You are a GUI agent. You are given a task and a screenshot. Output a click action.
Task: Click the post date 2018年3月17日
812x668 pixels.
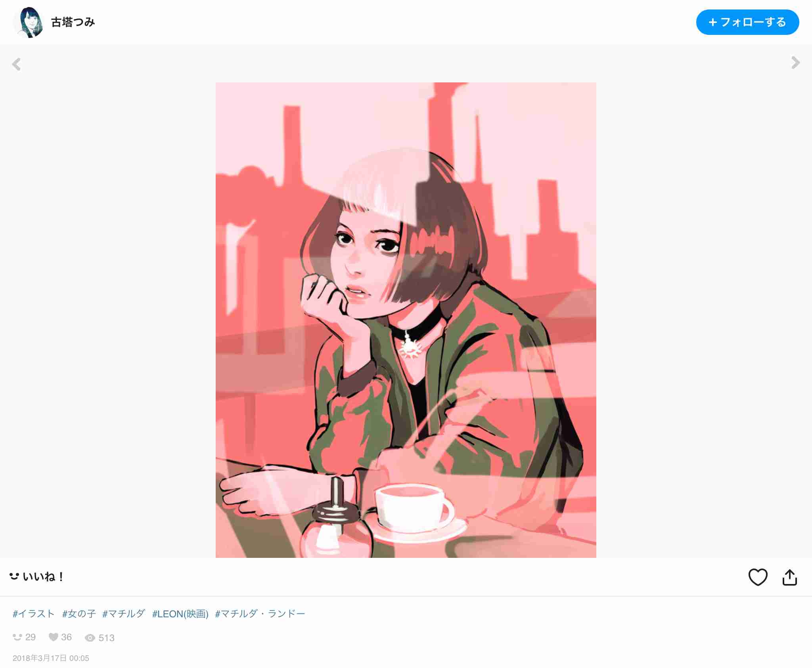pyautogui.click(x=40, y=658)
